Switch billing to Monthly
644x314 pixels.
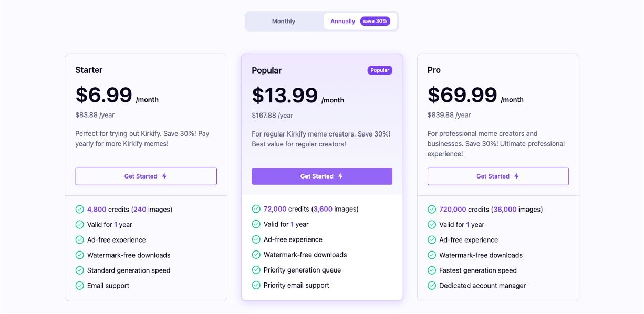[x=284, y=22]
